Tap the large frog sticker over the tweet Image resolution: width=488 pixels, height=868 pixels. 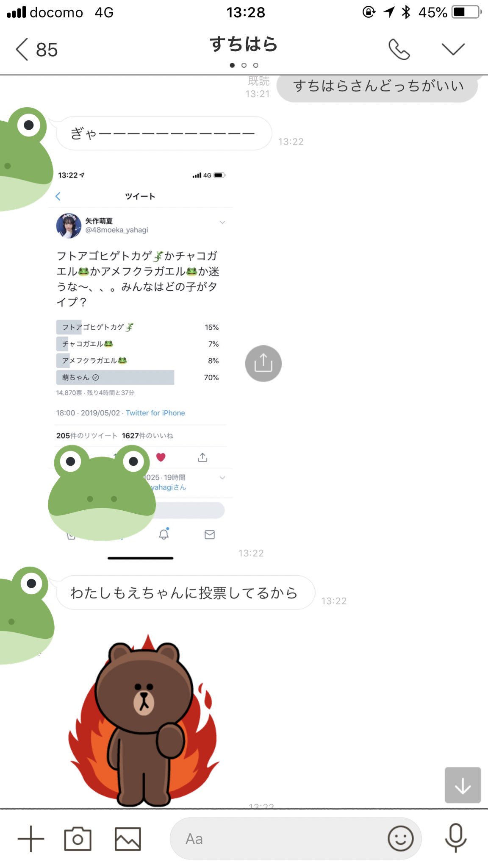point(102,492)
